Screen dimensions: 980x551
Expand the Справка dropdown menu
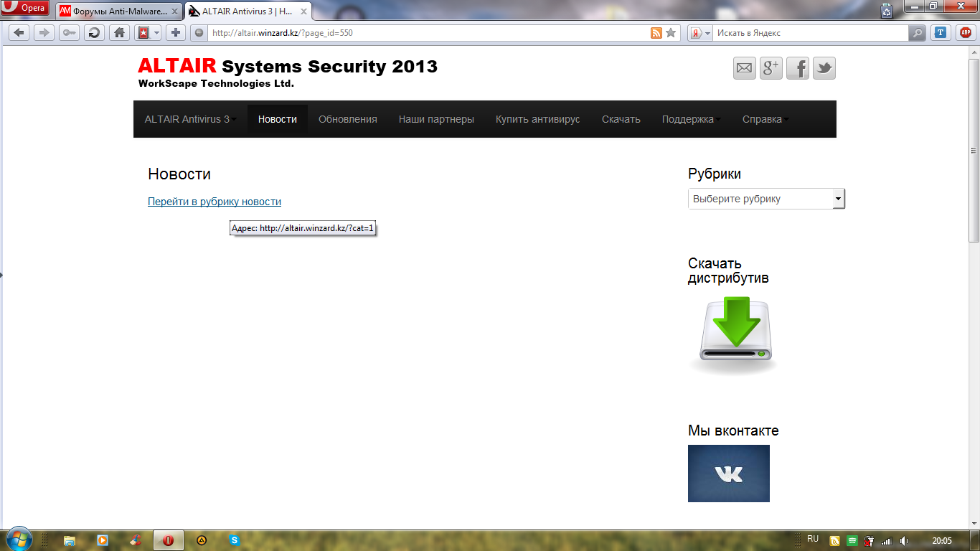coord(765,119)
